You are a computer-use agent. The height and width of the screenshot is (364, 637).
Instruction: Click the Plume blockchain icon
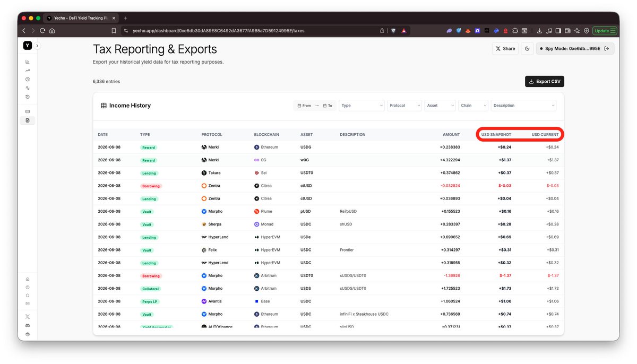(256, 212)
